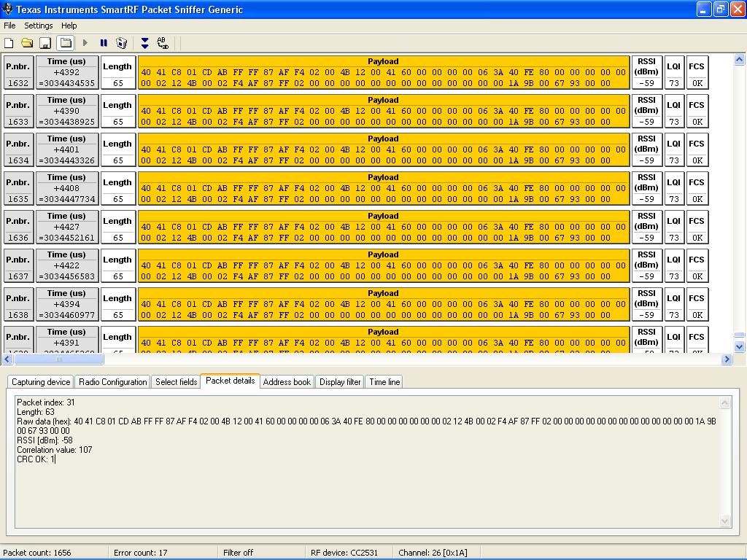Click horizontal scrollbar right arrow
The width and height of the screenshot is (747, 560).
pos(727,359)
